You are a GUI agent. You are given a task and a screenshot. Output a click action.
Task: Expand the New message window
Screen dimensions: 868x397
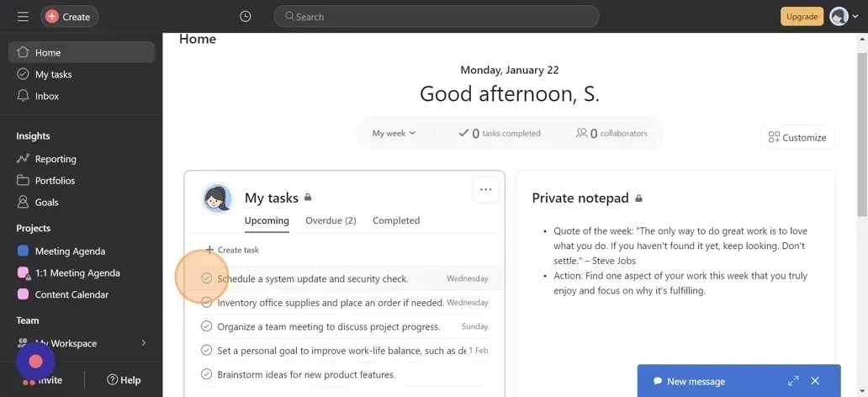(x=793, y=381)
